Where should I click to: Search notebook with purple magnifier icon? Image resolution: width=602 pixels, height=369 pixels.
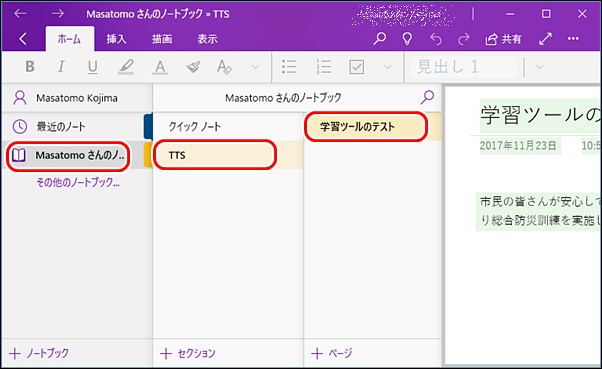[427, 98]
